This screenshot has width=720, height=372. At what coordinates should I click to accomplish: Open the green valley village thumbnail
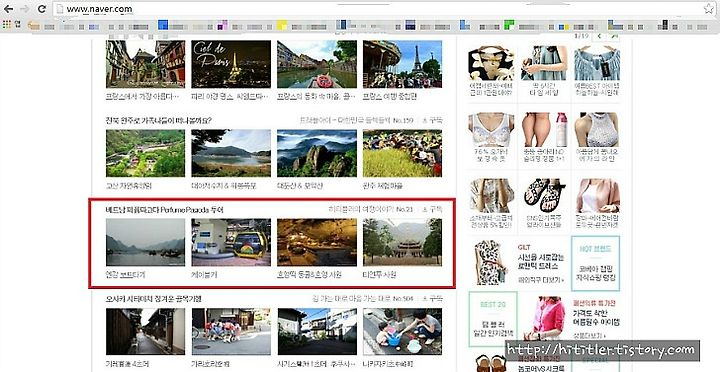(x=146, y=153)
